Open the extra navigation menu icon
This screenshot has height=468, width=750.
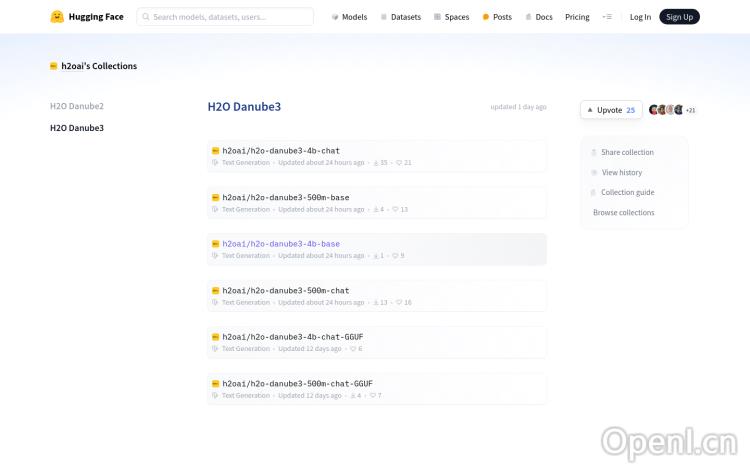[x=607, y=17]
